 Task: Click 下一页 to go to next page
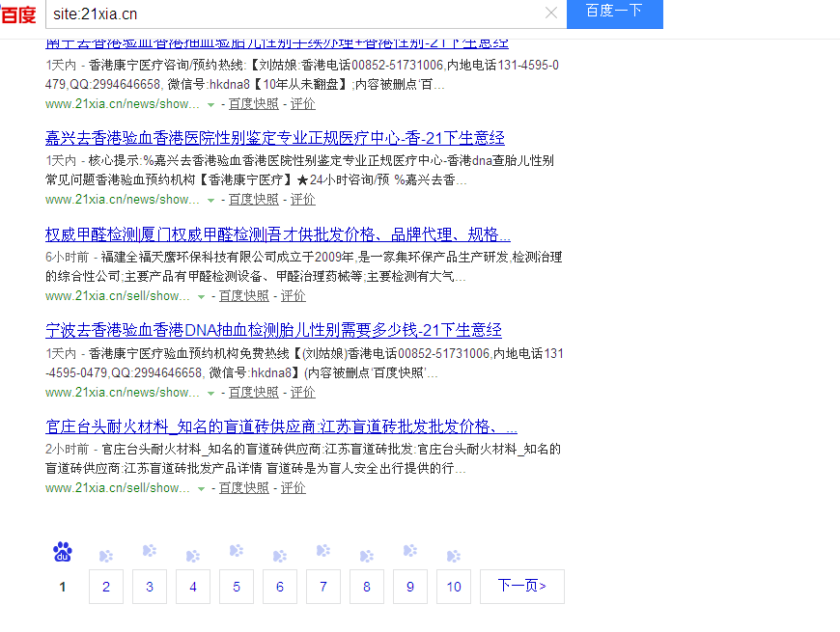521,586
